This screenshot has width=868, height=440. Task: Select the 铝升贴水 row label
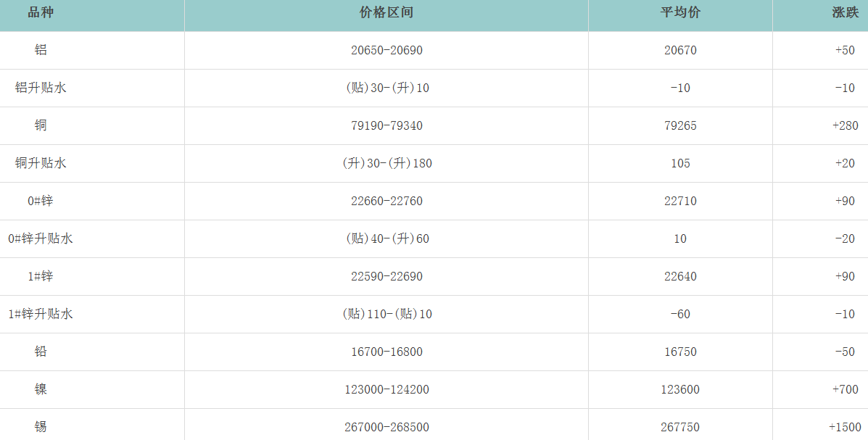coord(41,88)
